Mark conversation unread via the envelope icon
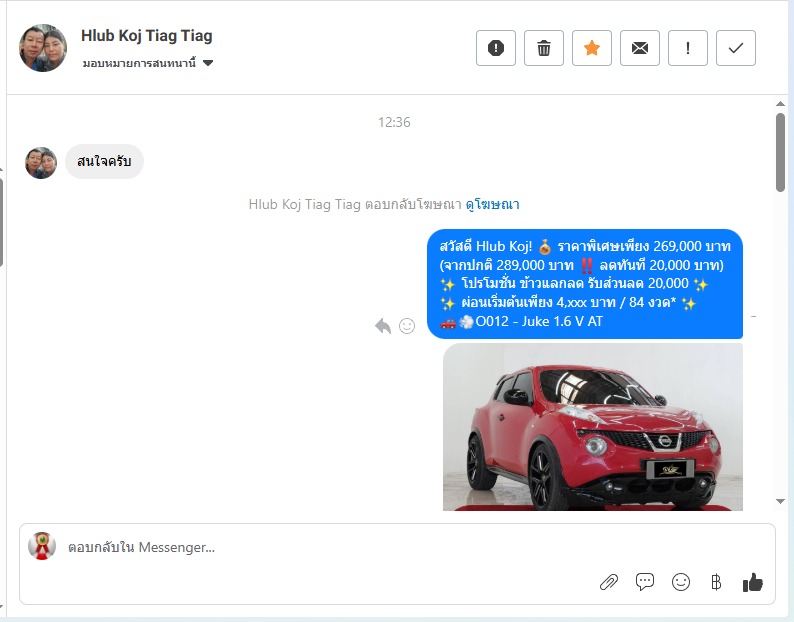The height and width of the screenshot is (622, 794). [640, 48]
